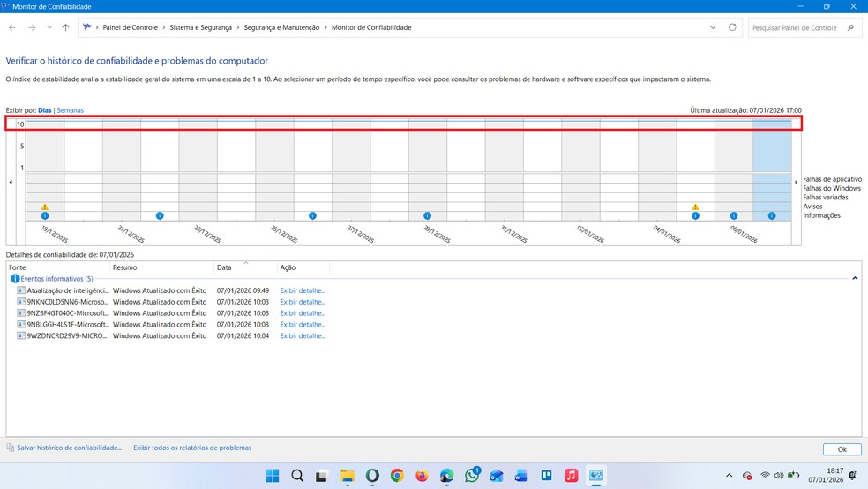
Task: Switch the chart view to Semanas
Action: tap(71, 110)
